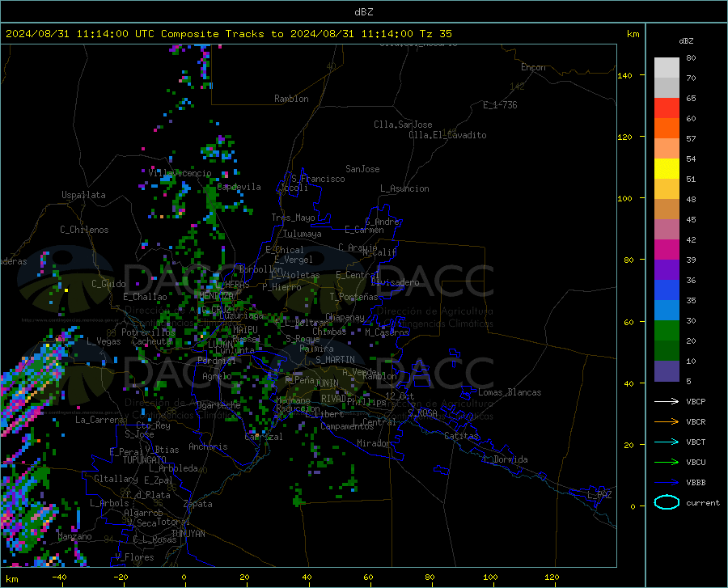Image resolution: width=728 pixels, height=588 pixels.
Task: Click the SanJose place label
Action: point(362,169)
